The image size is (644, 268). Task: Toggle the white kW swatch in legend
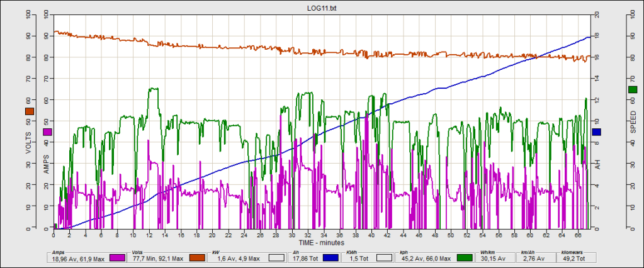click(x=276, y=258)
